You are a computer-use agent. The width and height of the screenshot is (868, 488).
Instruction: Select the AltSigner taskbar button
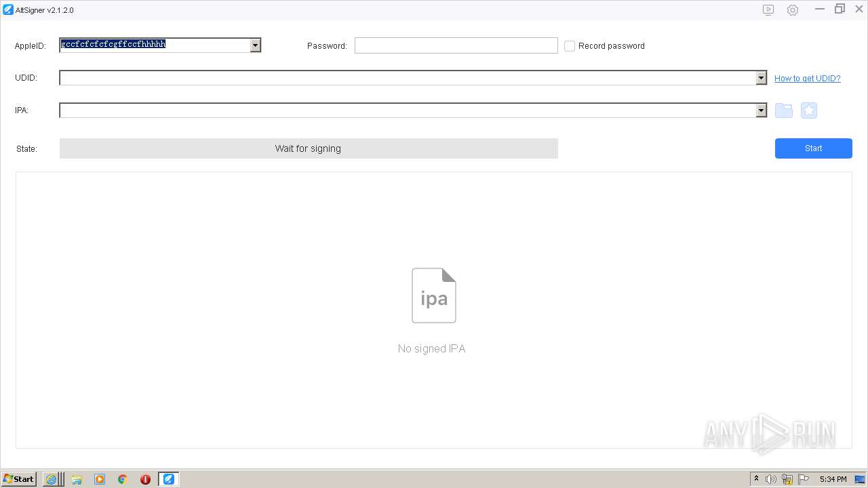click(x=169, y=479)
